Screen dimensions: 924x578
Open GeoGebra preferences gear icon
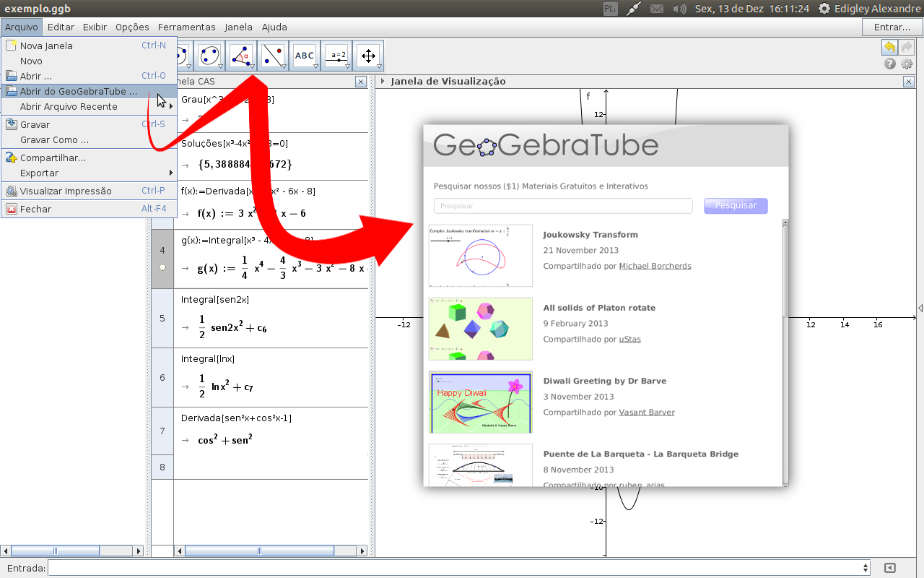[x=907, y=64]
